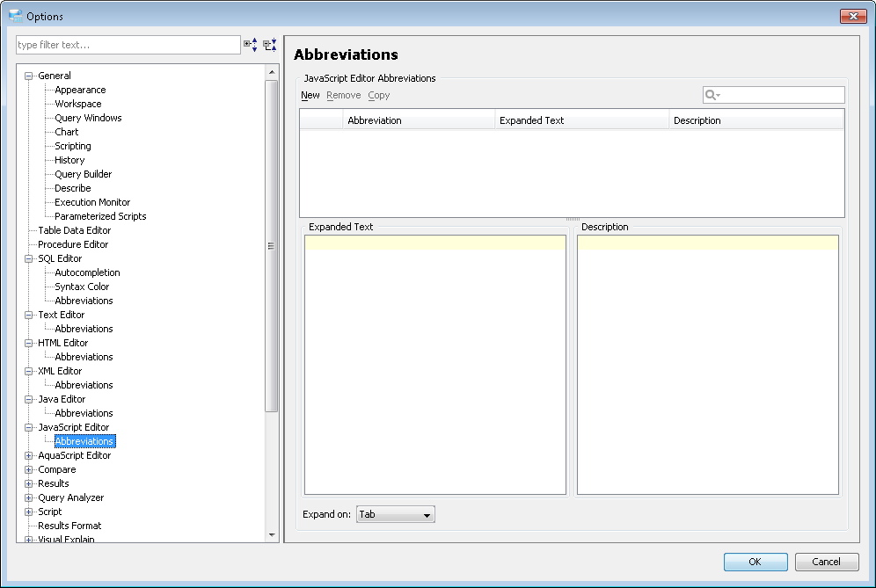Click the Copy abbreviation link
Viewport: 876px width, 588px height.
pyautogui.click(x=379, y=96)
